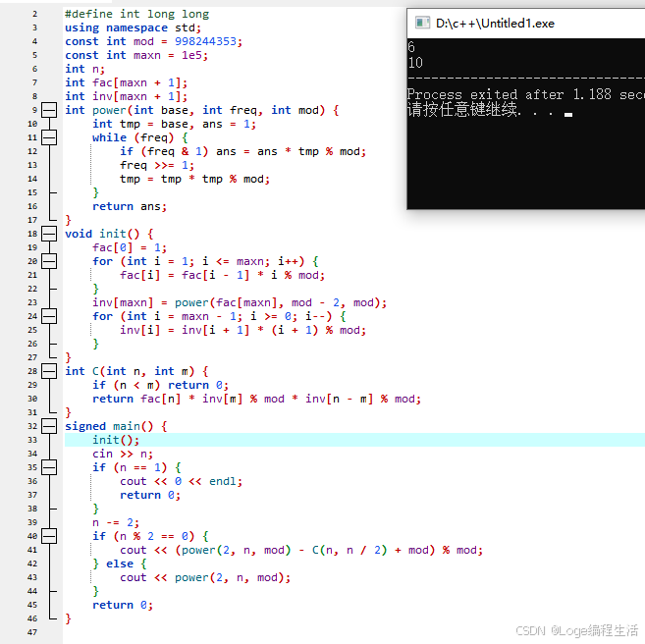Click 'if (n < m) return 0;' on line 29
The image size is (645, 644).
160,385
